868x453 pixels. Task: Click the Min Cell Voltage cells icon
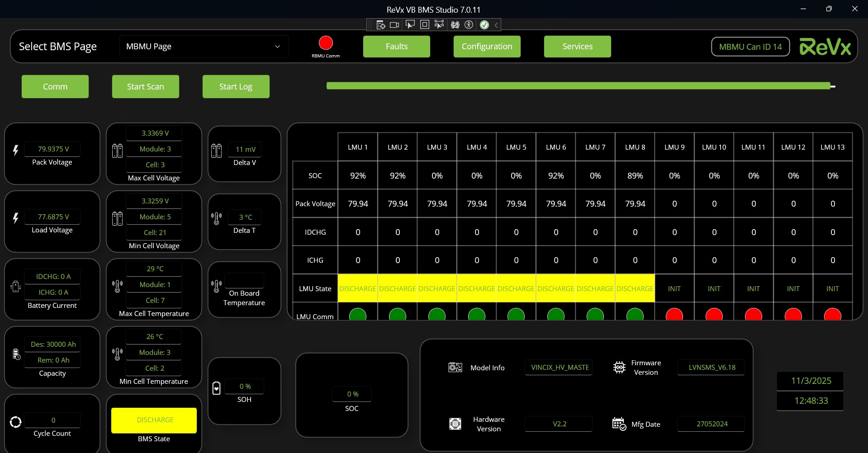[x=117, y=218]
